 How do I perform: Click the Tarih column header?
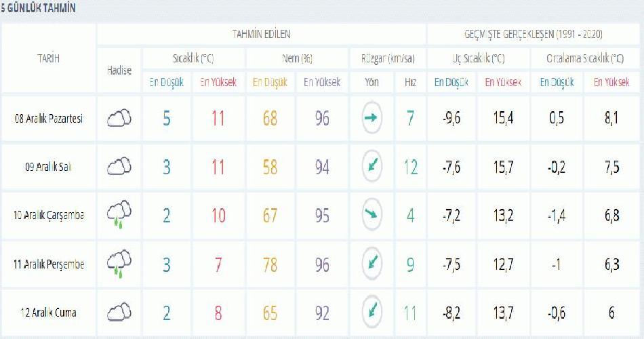(48, 58)
